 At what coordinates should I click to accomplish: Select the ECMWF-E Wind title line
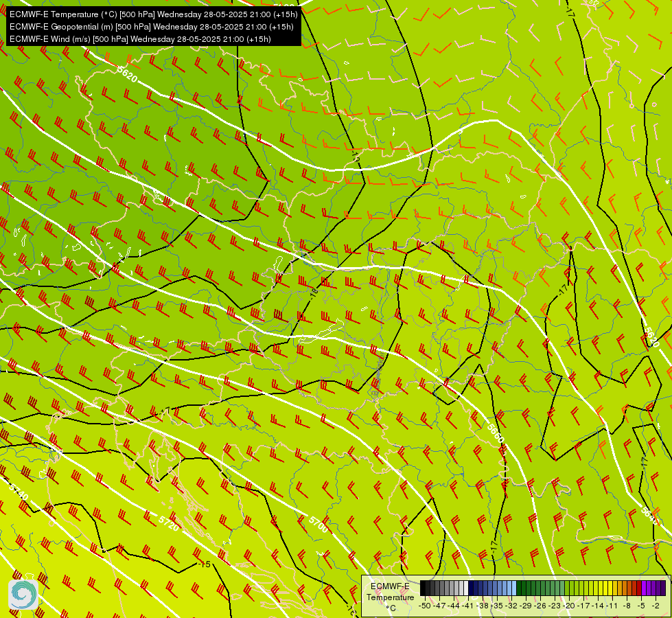(140, 39)
